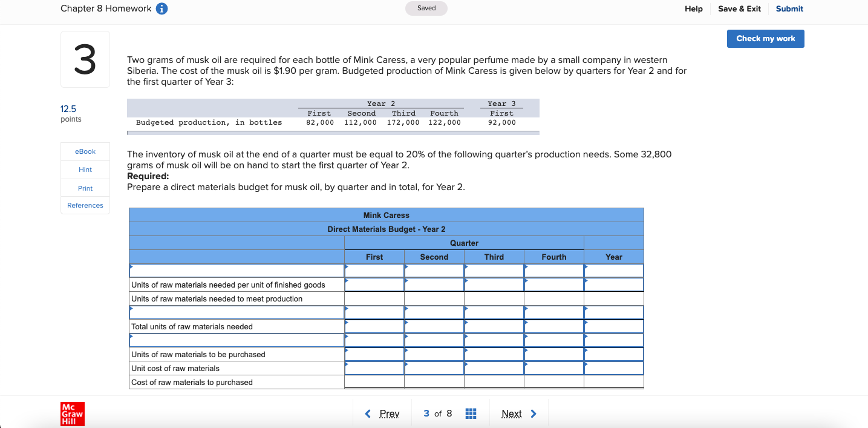Click the left chevron beside Prev

(368, 413)
